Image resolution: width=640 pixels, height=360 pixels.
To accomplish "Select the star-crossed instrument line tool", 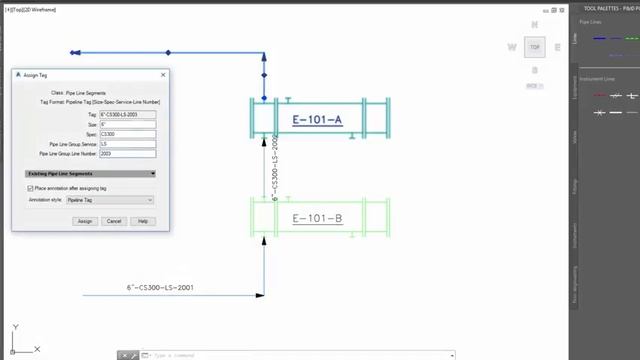I will [x=599, y=112].
